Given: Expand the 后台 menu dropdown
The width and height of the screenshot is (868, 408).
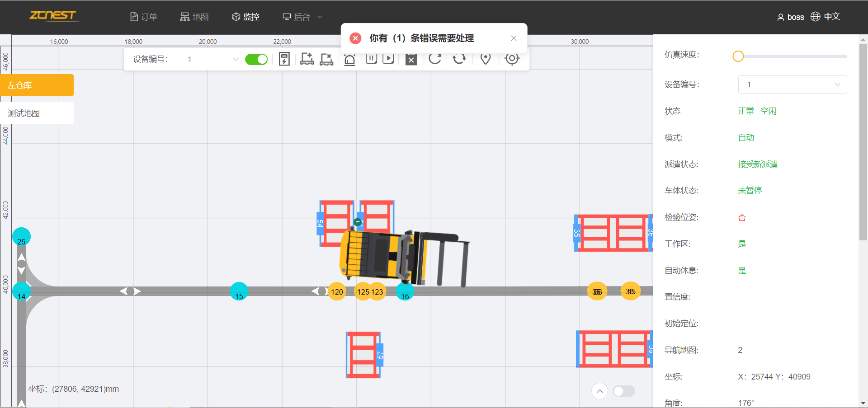Looking at the screenshot, I should click(302, 17).
